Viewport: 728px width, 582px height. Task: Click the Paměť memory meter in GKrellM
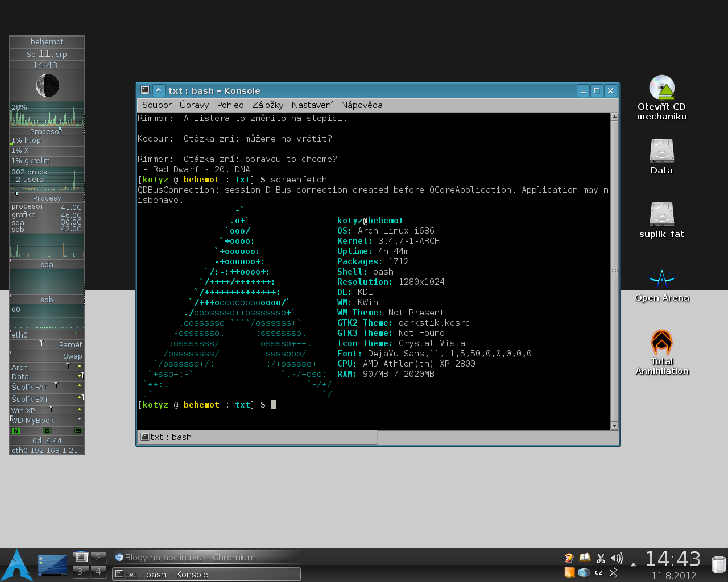tap(47, 344)
